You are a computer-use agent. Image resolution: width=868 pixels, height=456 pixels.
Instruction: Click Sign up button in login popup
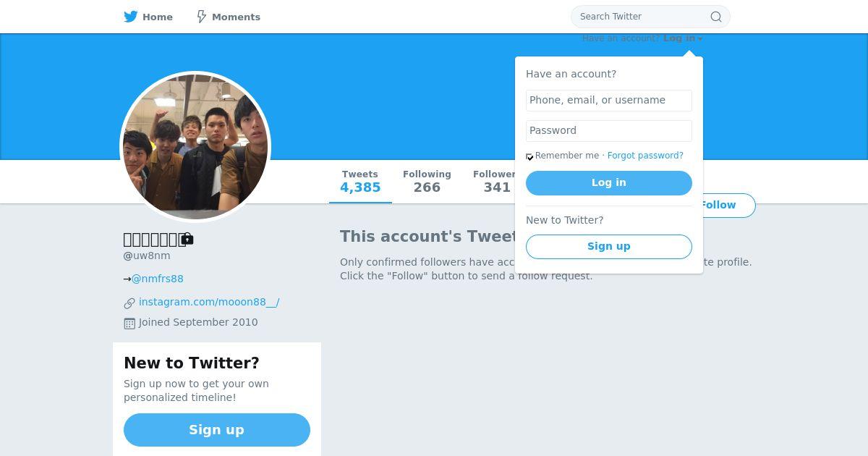608,247
